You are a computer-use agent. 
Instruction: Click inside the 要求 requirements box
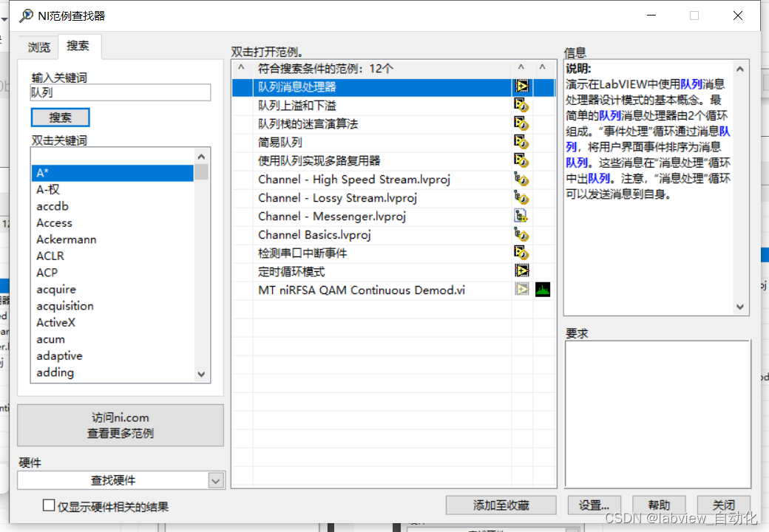(x=657, y=414)
